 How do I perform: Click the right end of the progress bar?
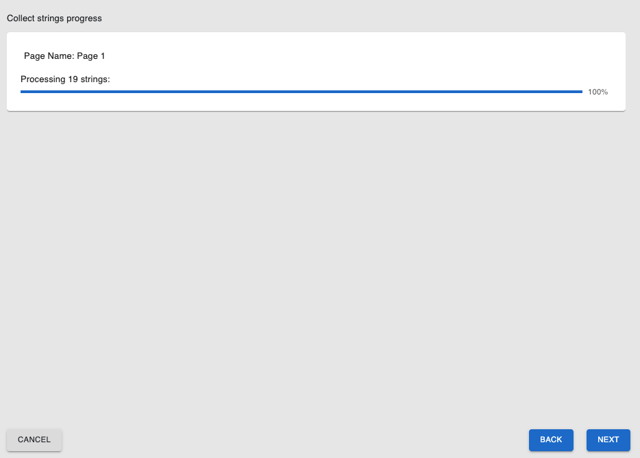click(x=578, y=92)
